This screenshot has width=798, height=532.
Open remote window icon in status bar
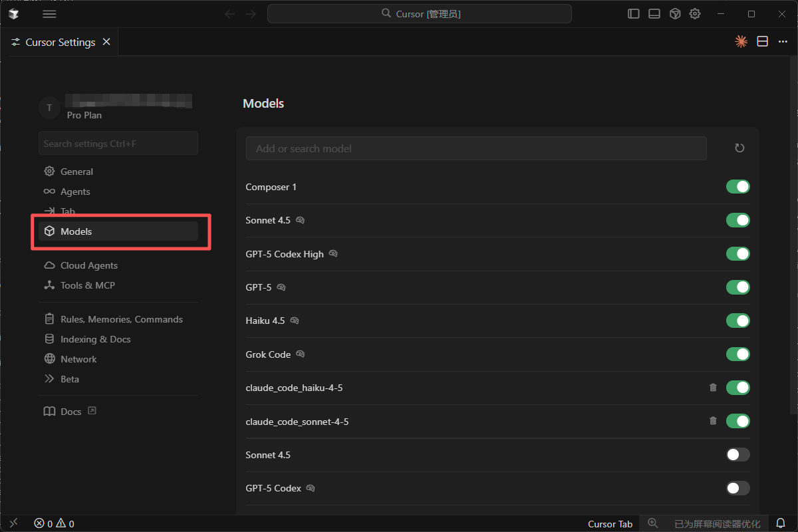(13, 523)
